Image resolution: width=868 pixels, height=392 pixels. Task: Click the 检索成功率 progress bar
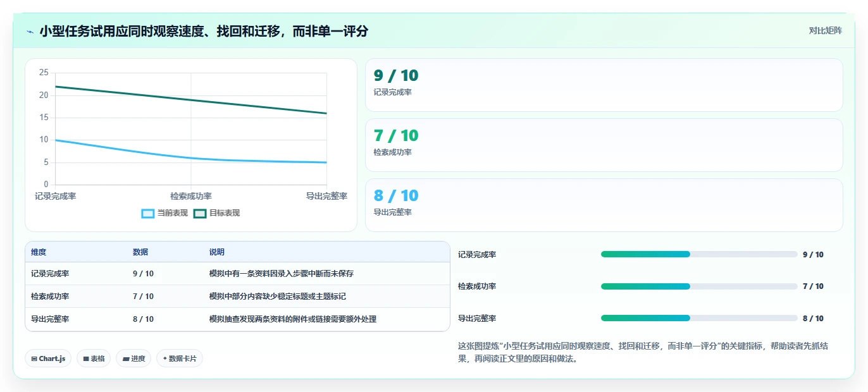point(699,286)
